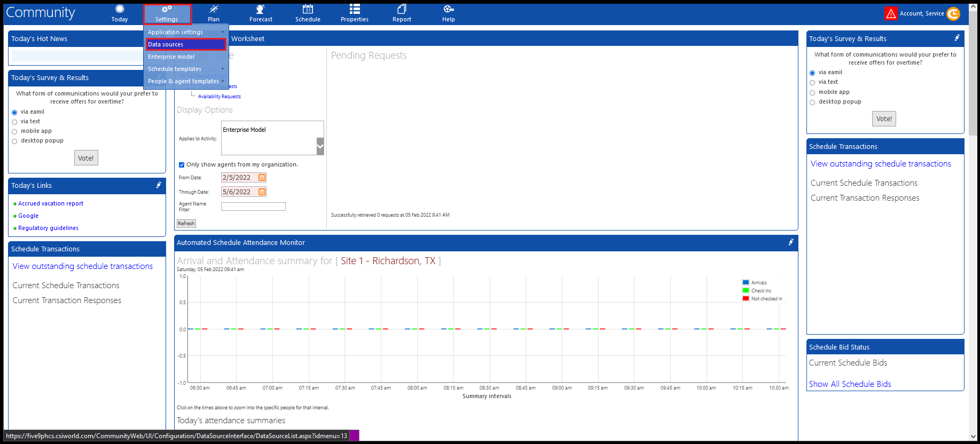980x444 pixels.
Task: Choose Data sources from Settings menu
Action: [186, 44]
